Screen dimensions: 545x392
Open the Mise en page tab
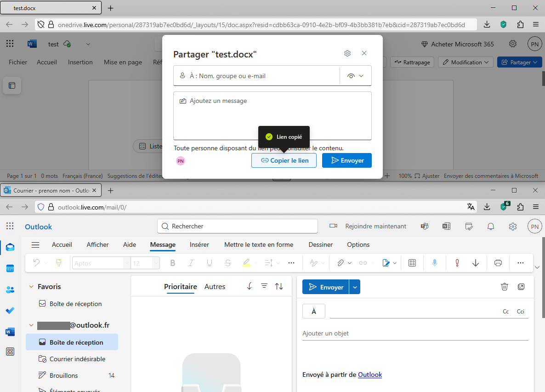[x=123, y=62]
